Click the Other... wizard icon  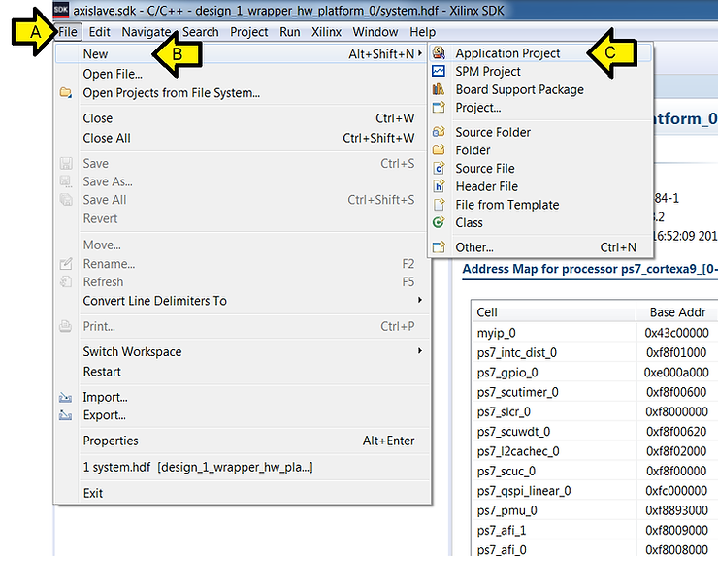439,247
